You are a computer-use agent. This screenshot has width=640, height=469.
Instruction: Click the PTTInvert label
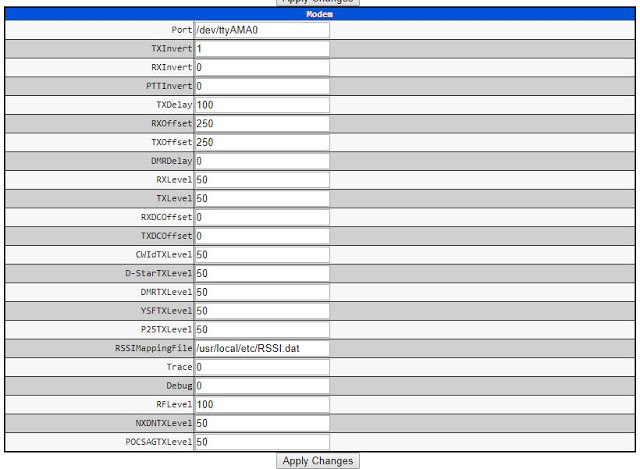tap(169, 86)
